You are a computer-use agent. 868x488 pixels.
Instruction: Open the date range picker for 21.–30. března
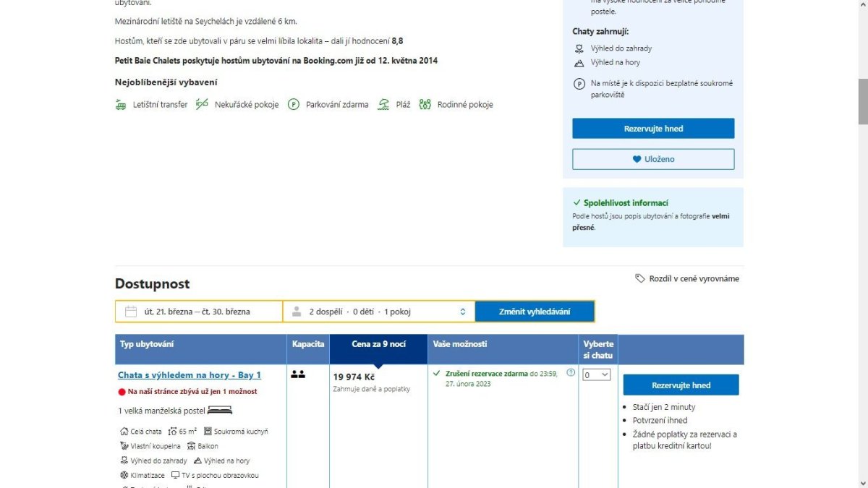coord(197,312)
